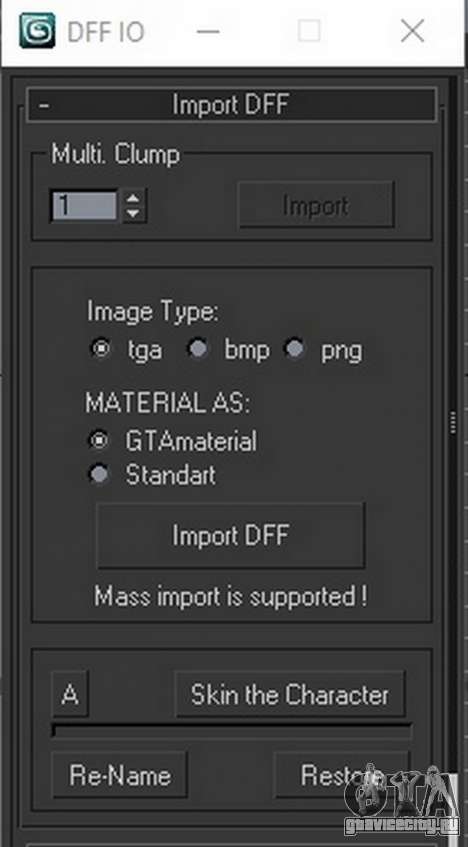Viewport: 468px width, 847px height.
Task: Choose Standart as material type
Action: [98, 475]
